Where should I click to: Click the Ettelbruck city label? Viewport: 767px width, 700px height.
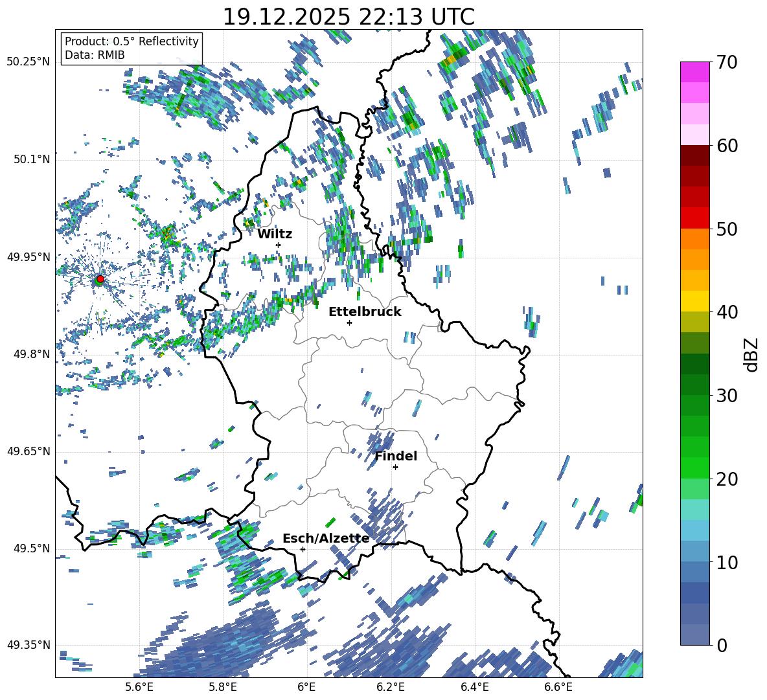365,312
